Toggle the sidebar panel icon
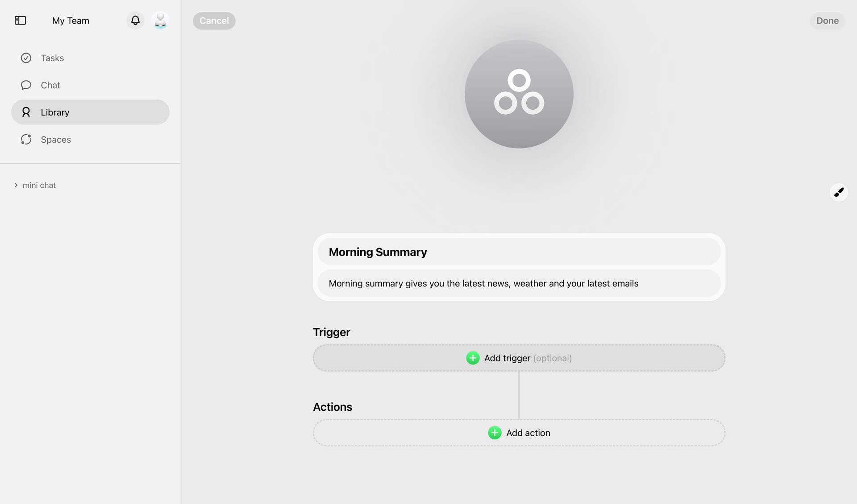 pyautogui.click(x=20, y=21)
